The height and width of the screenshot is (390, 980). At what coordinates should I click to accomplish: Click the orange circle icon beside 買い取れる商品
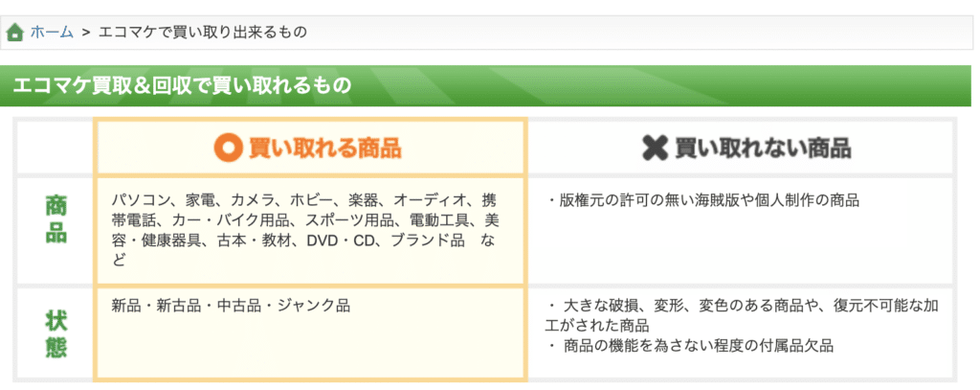click(x=228, y=149)
